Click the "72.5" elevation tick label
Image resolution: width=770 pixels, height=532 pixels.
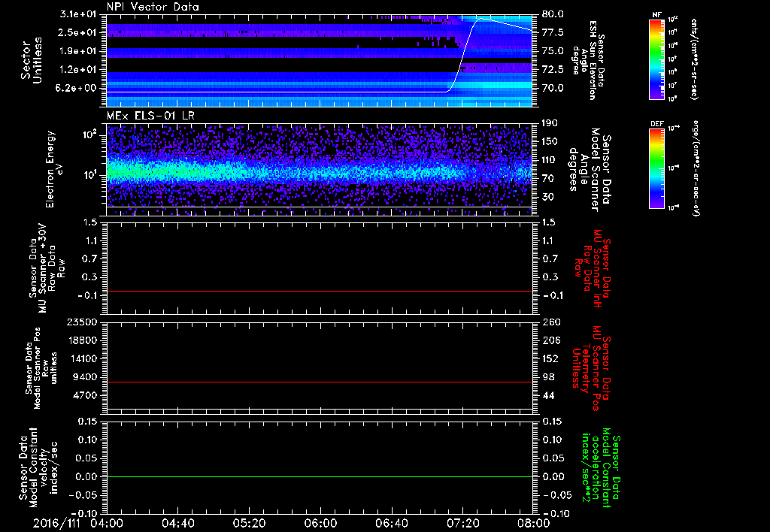point(553,70)
